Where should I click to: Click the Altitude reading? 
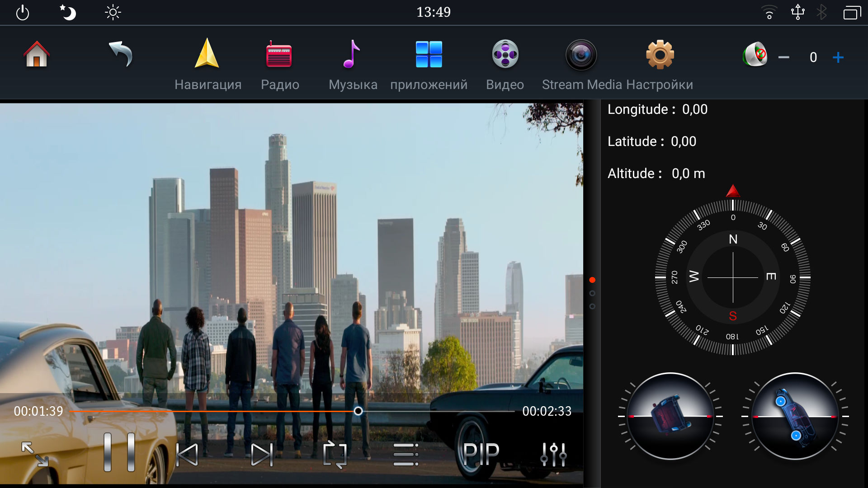(656, 174)
